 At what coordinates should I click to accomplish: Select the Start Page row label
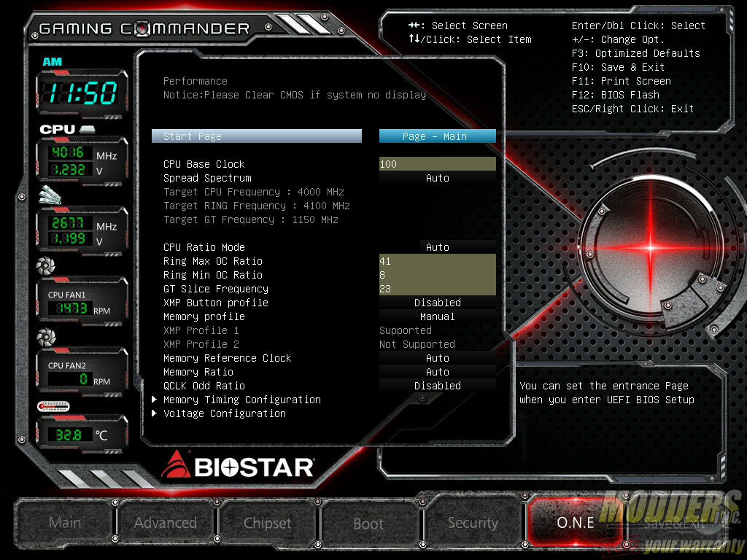coord(256,136)
